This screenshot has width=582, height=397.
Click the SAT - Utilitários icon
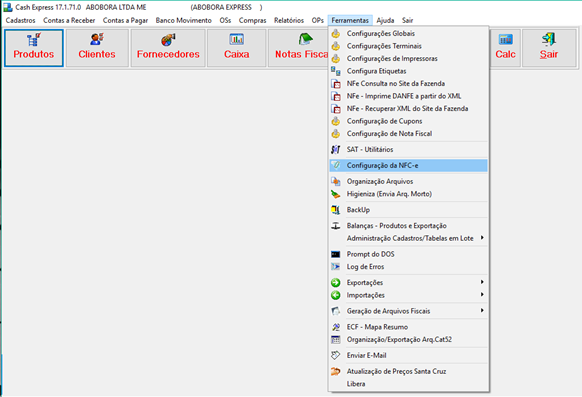336,150
